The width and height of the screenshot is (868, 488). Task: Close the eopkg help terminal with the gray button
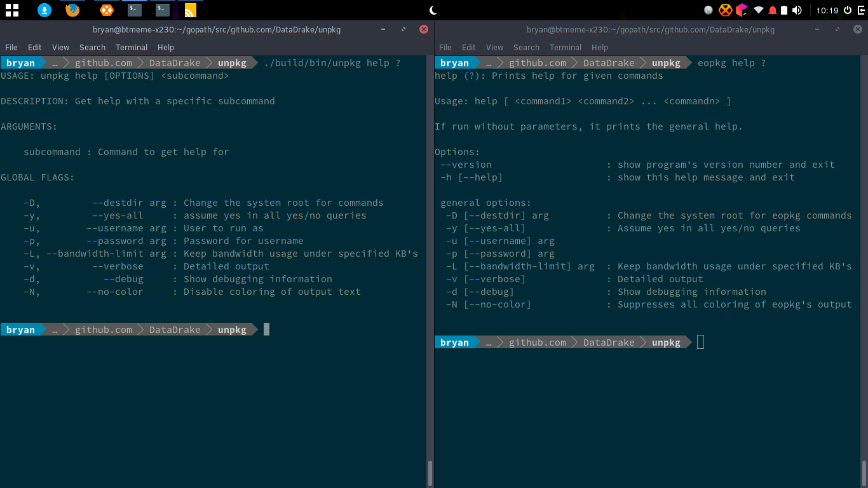pos(858,29)
